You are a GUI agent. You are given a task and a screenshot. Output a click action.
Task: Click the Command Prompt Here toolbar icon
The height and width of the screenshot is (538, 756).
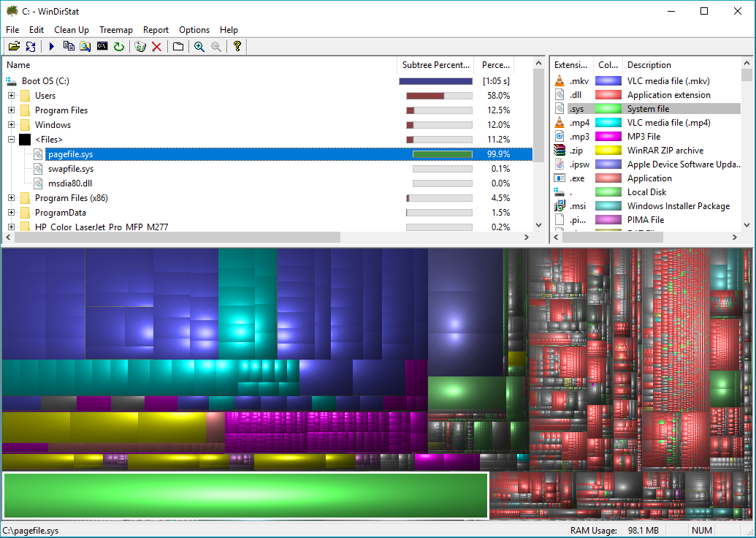click(x=102, y=46)
